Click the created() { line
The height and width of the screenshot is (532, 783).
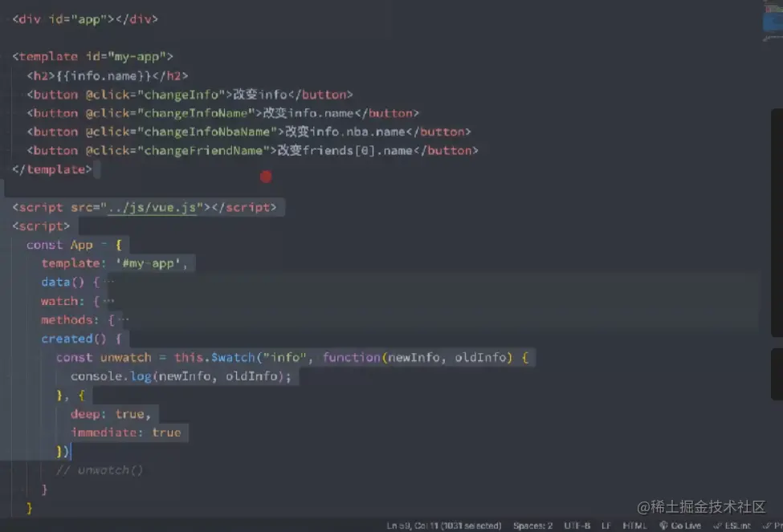81,339
